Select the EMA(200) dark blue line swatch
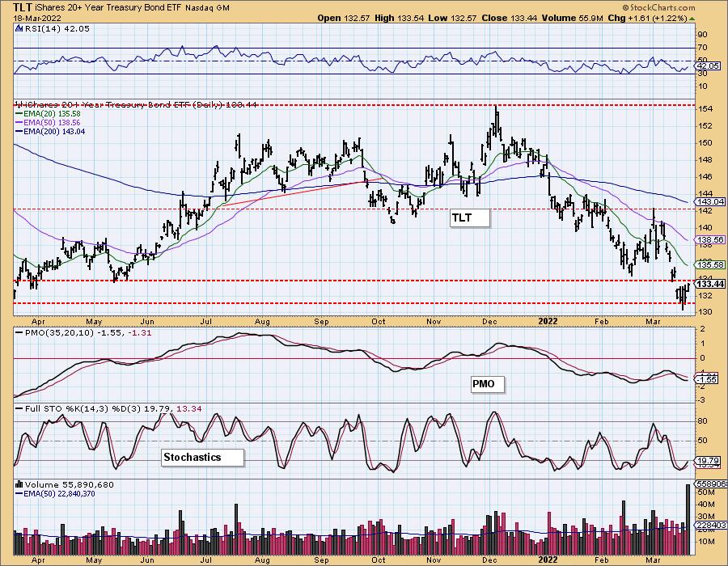The height and width of the screenshot is (566, 728). [x=19, y=131]
